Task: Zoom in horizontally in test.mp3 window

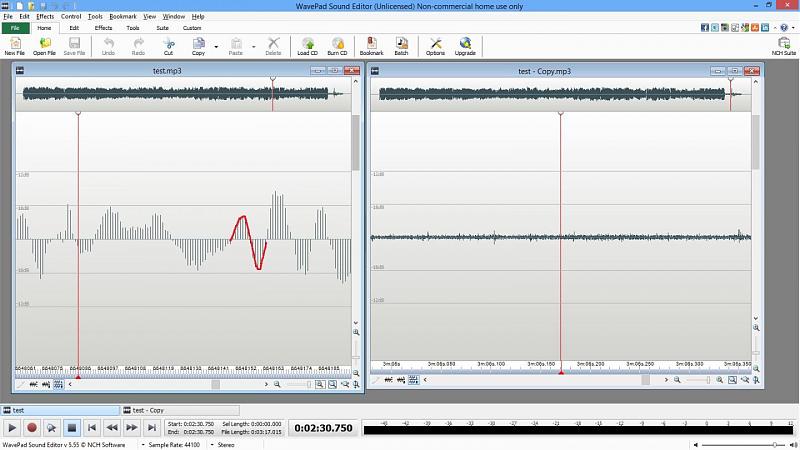Action: coord(320,384)
